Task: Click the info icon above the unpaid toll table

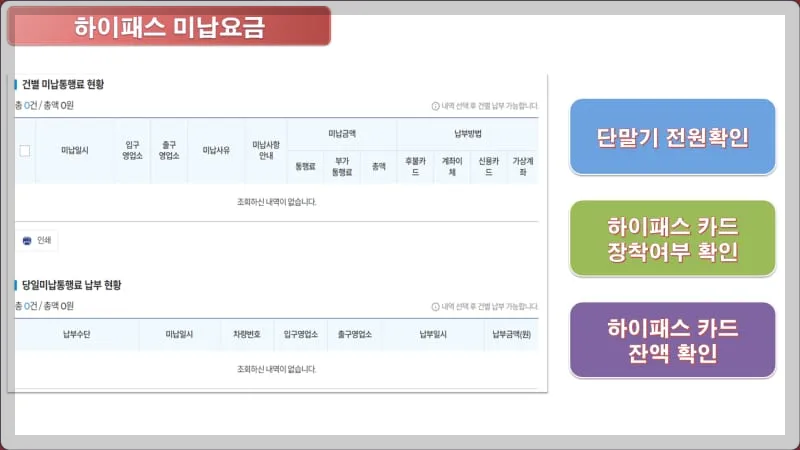Action: [x=435, y=106]
